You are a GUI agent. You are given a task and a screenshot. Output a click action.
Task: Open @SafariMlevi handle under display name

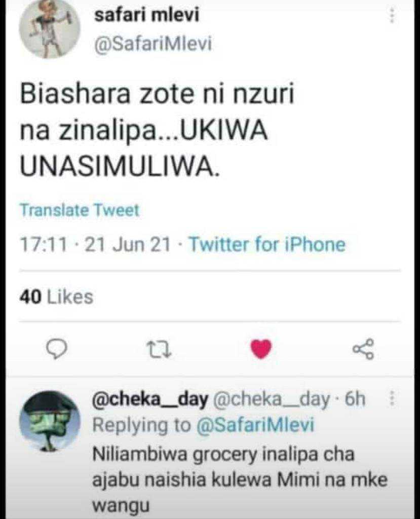[x=153, y=44]
